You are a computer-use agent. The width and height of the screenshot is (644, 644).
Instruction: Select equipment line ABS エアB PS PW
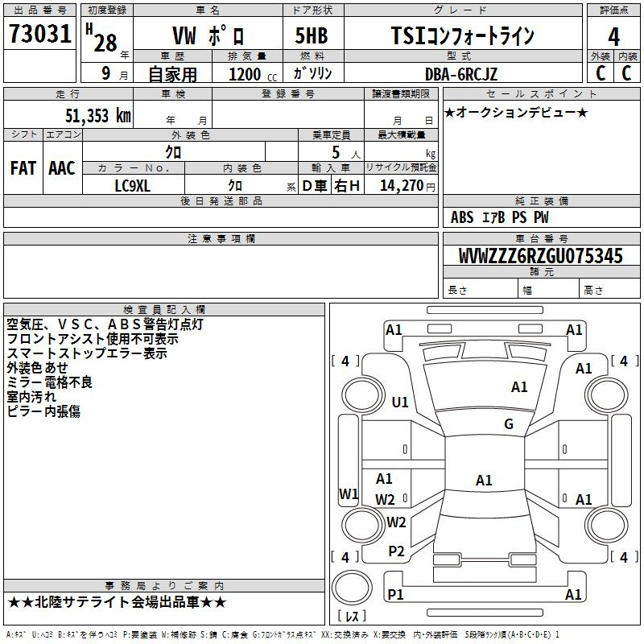[x=499, y=217]
